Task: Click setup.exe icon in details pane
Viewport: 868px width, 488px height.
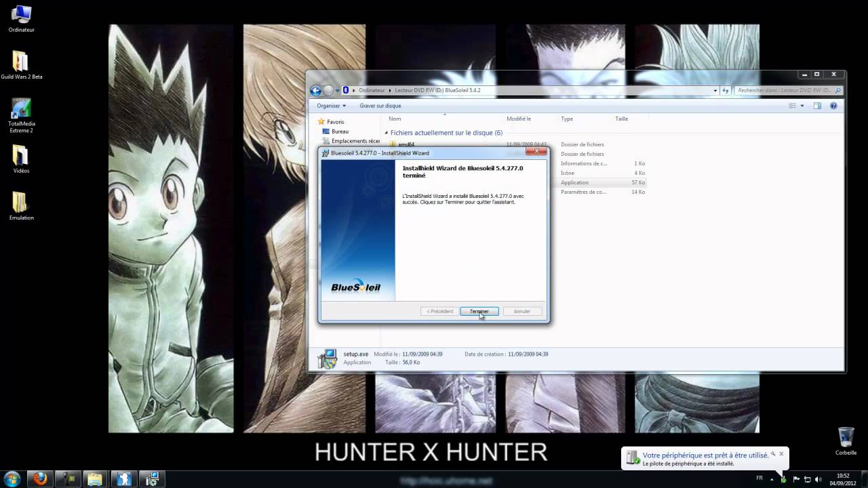Action: (x=327, y=359)
